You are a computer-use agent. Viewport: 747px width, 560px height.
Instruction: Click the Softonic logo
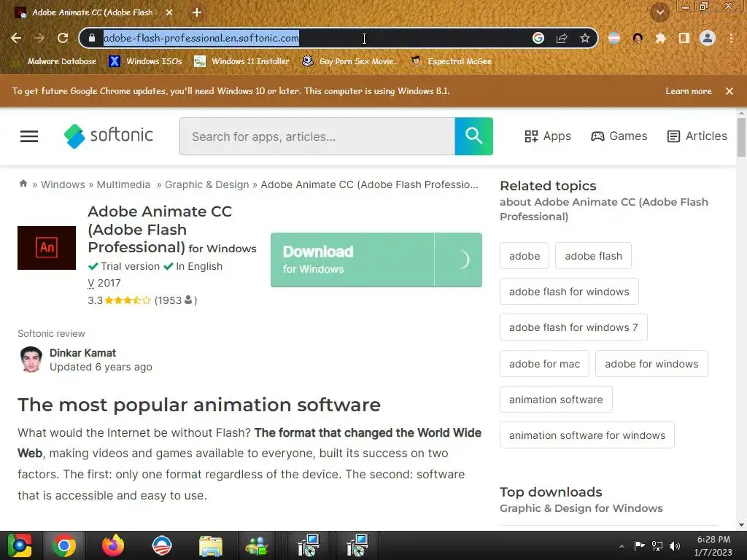(109, 136)
